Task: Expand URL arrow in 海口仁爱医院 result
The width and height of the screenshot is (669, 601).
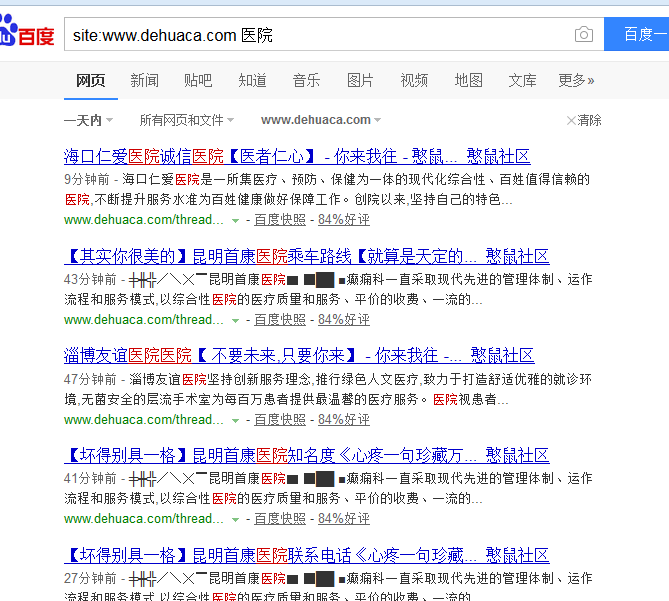Action: pyautogui.click(x=235, y=221)
